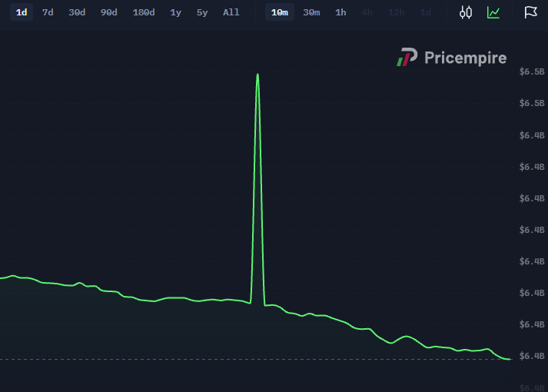Click the latest point of the line
548x392 pixels.
coord(510,359)
